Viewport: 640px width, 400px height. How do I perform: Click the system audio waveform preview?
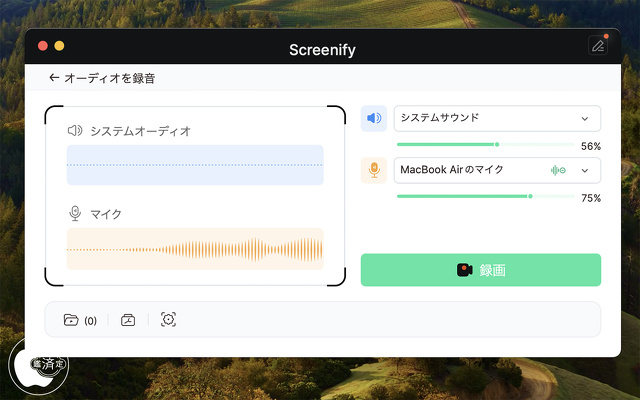(195, 165)
